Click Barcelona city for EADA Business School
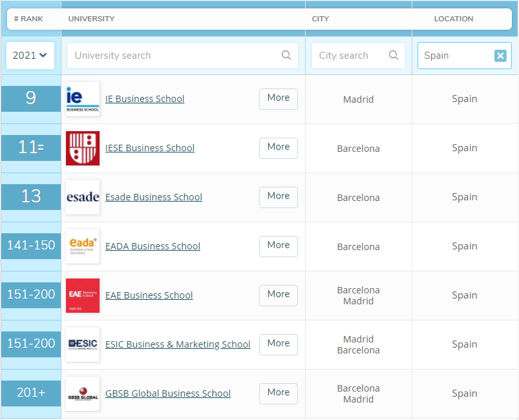 (x=358, y=247)
